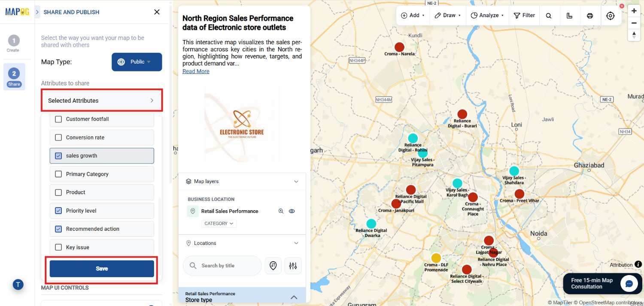Collapse the Locations section

296,243
